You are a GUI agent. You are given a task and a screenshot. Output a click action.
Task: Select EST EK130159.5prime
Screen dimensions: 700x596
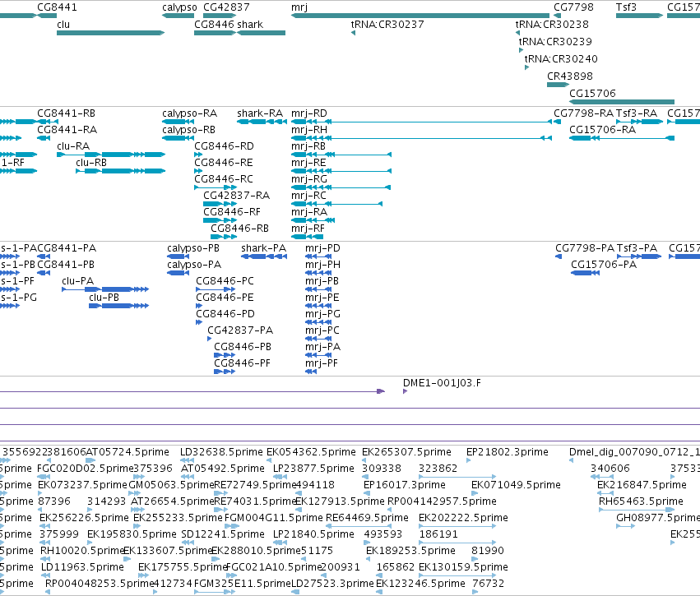(457, 576)
